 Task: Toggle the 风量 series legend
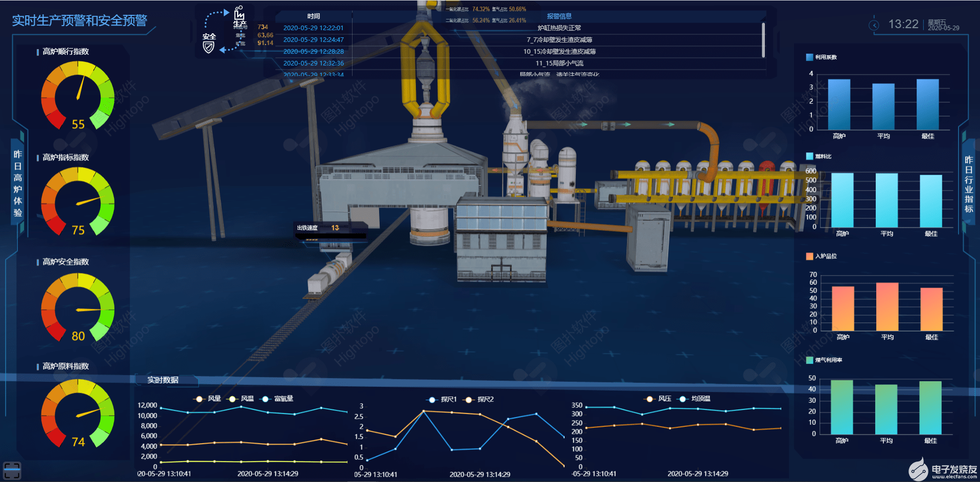pos(207,399)
